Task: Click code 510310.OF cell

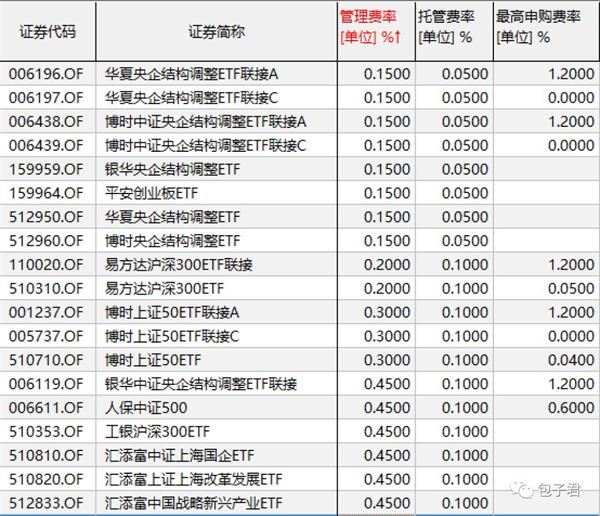Action: 47,288
